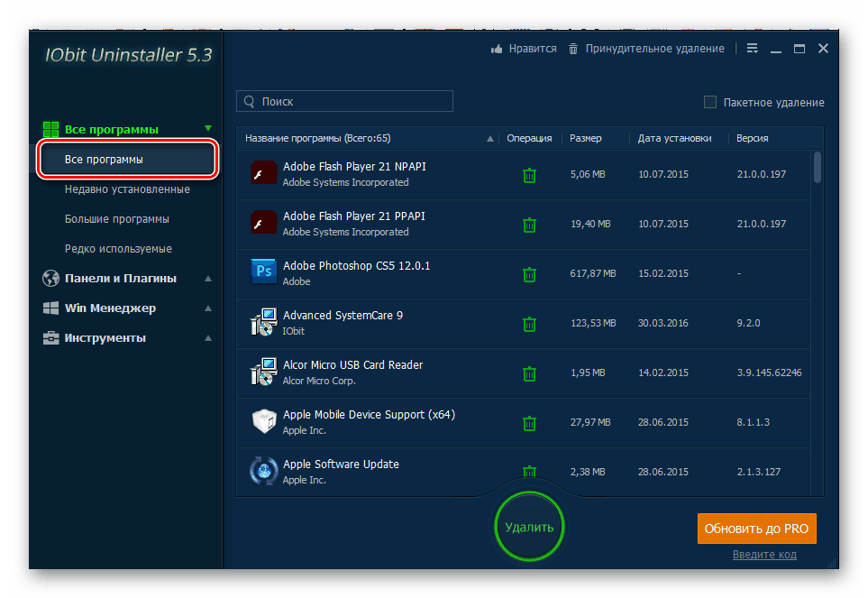Open the Введите код link

(764, 555)
